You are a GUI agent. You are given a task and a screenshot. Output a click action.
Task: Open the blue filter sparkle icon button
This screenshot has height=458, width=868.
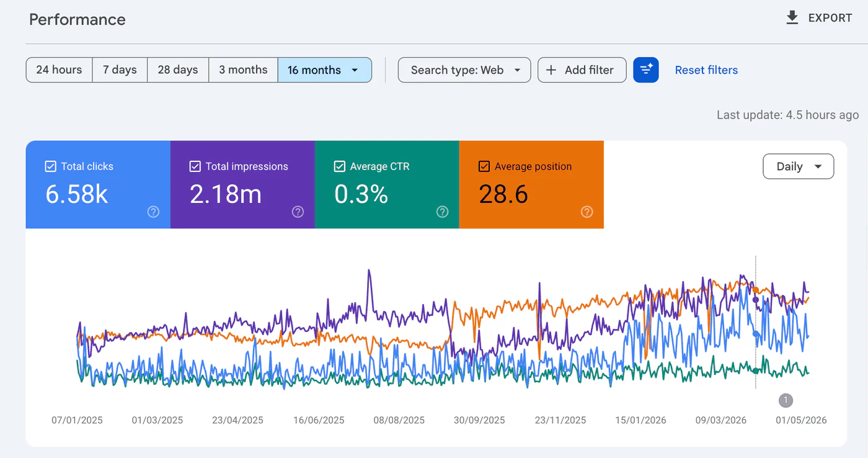pyautogui.click(x=646, y=70)
